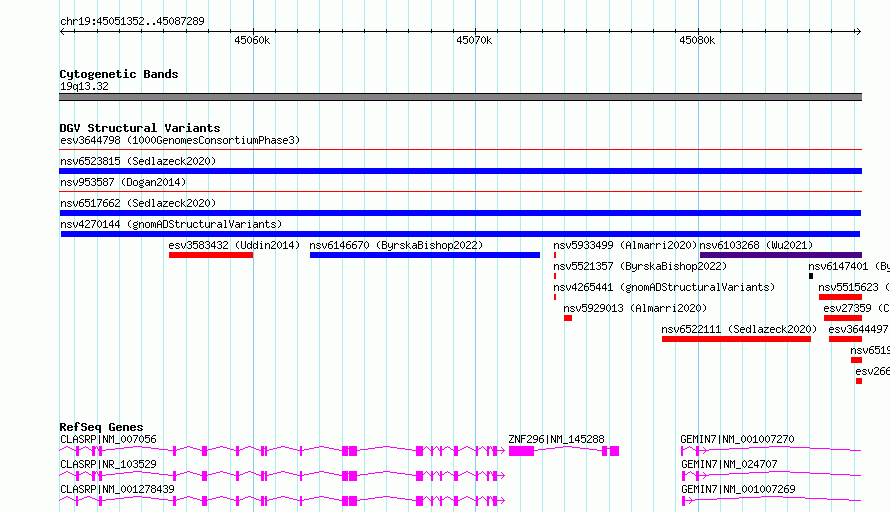Open nsv6103268 (Wu2021) variant label
Image resolution: width=890 pixels, height=512 pixels.
(756, 245)
